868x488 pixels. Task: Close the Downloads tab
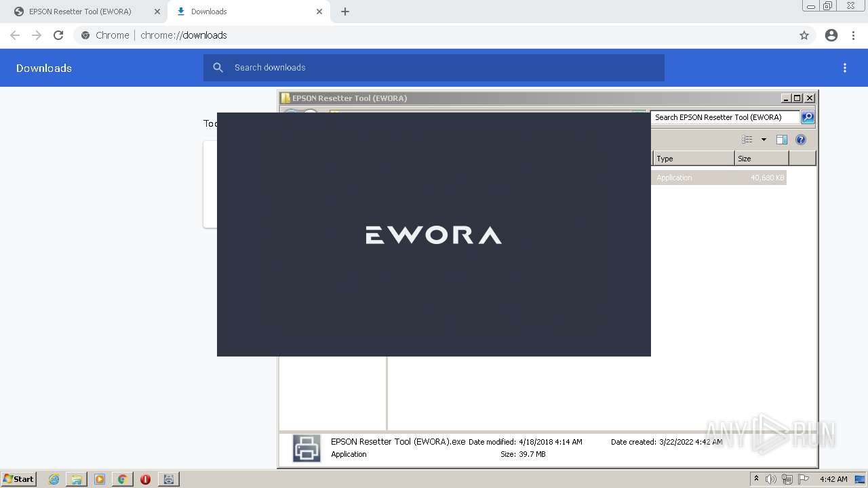(319, 12)
